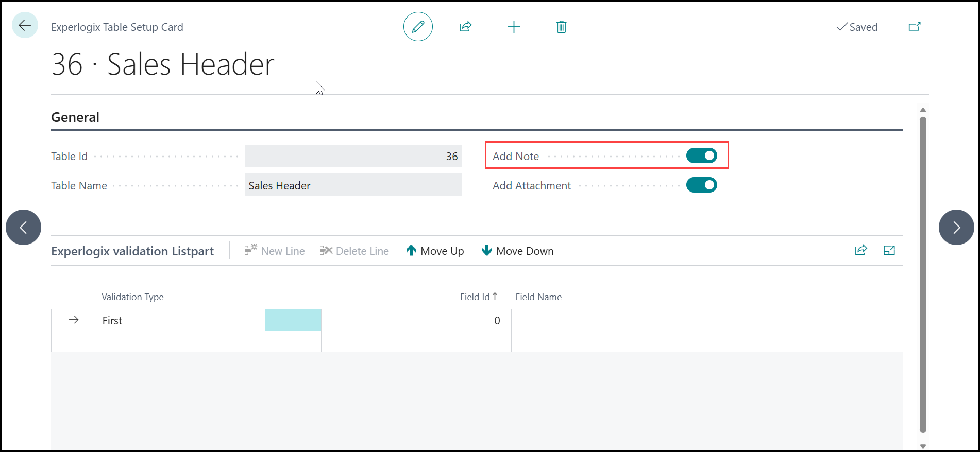Click the Table Name field
The width and height of the screenshot is (980, 452).
coord(353,185)
